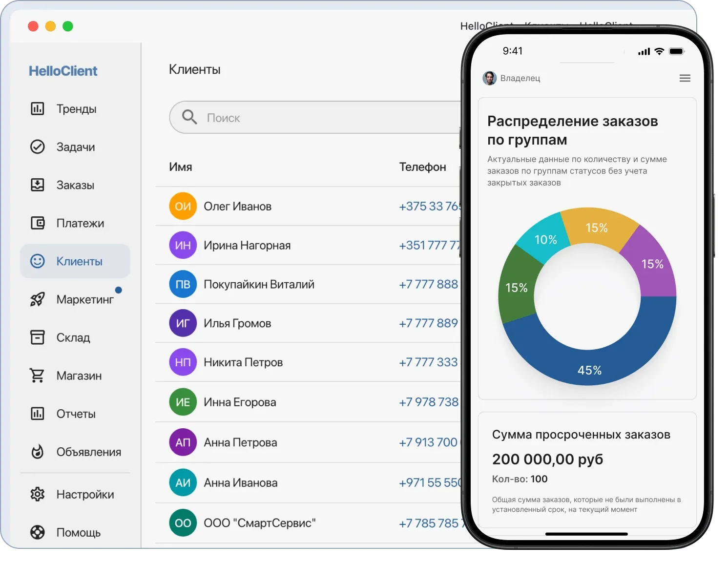Click the search magnifier icon
The height and width of the screenshot is (564, 728).
pos(189,117)
